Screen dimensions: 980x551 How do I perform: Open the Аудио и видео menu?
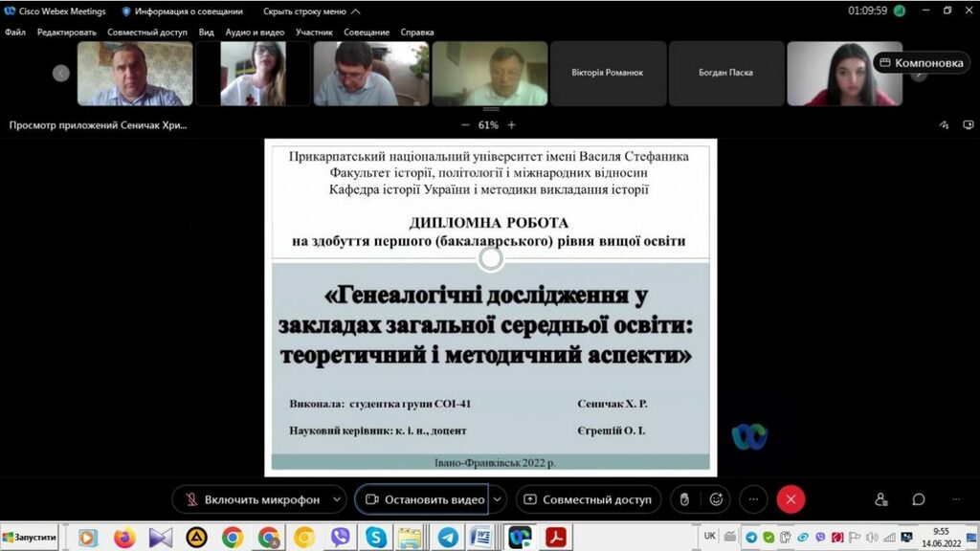click(x=255, y=32)
